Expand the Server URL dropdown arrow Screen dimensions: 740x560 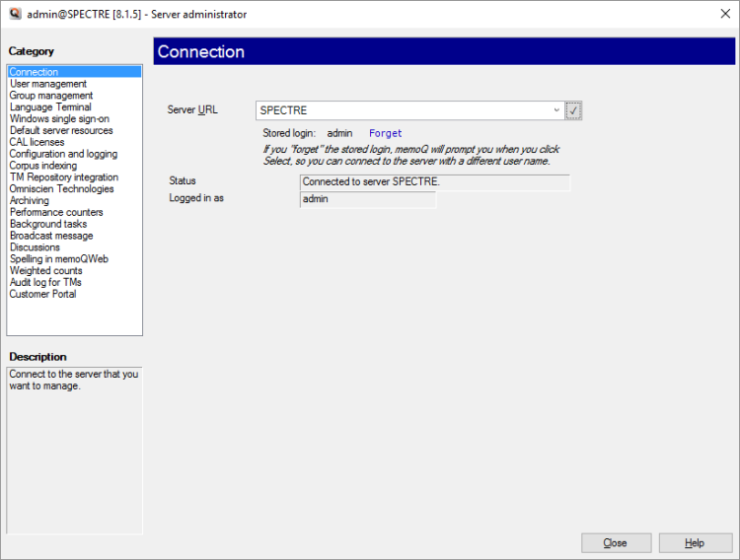pos(556,110)
